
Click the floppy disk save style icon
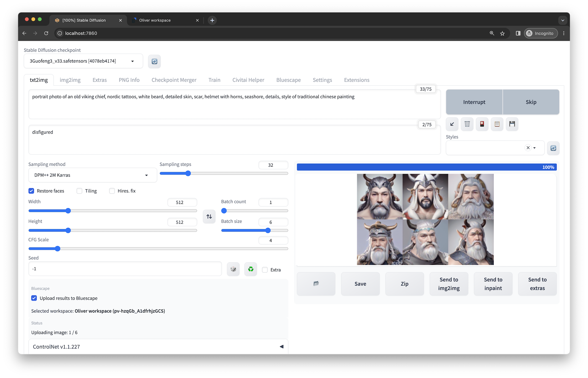(512, 124)
